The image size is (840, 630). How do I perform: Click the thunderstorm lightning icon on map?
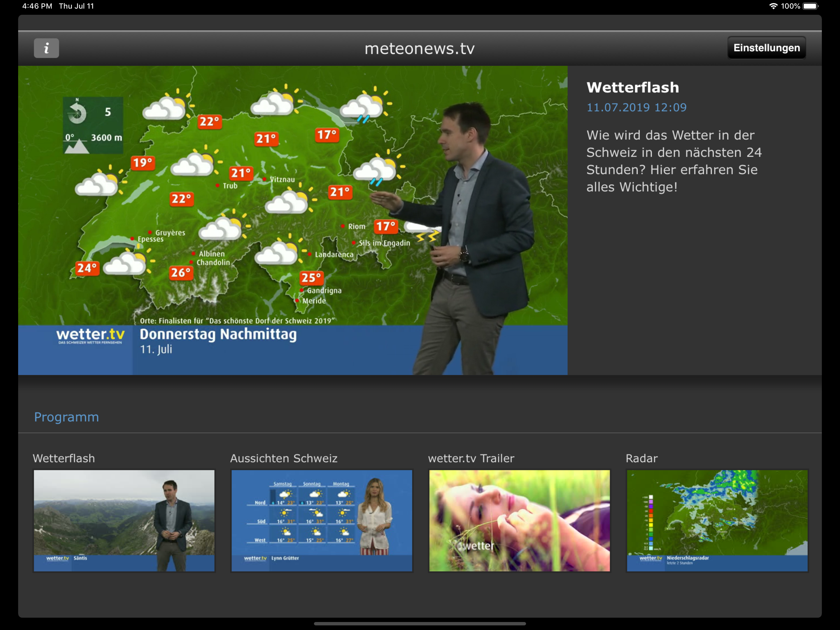click(x=427, y=237)
